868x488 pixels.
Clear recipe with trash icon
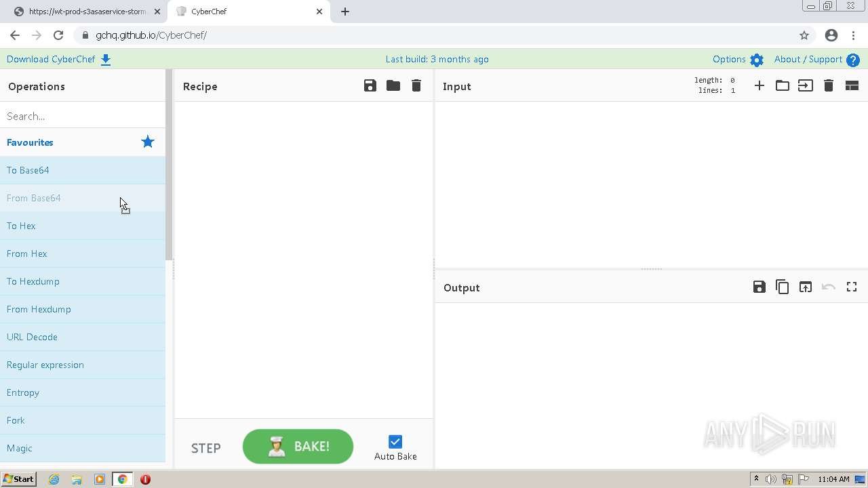(416, 85)
